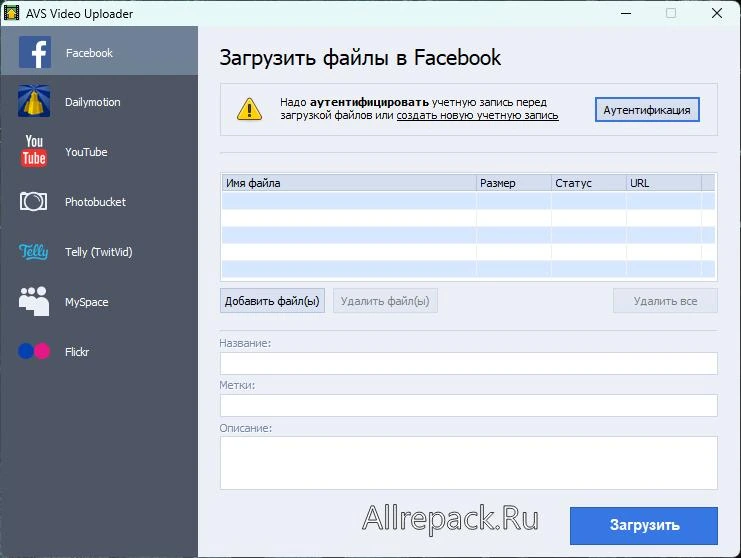741x558 pixels.
Task: Click the Facebook logo icon in sidebar
Action: click(35, 52)
